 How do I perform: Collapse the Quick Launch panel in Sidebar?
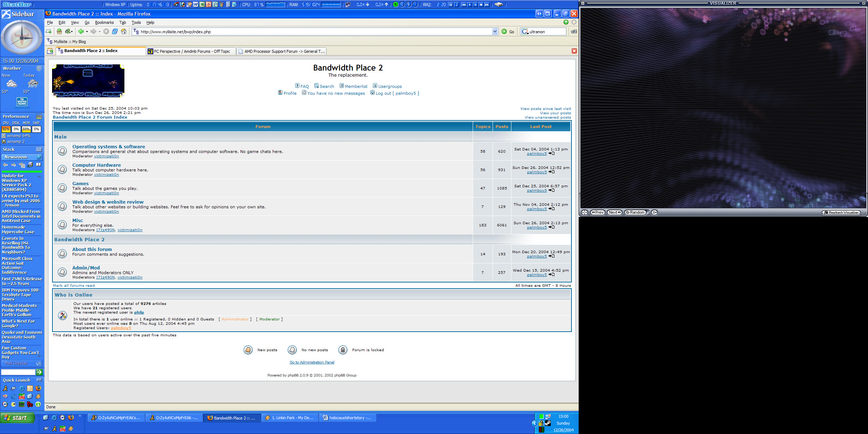[x=39, y=380]
